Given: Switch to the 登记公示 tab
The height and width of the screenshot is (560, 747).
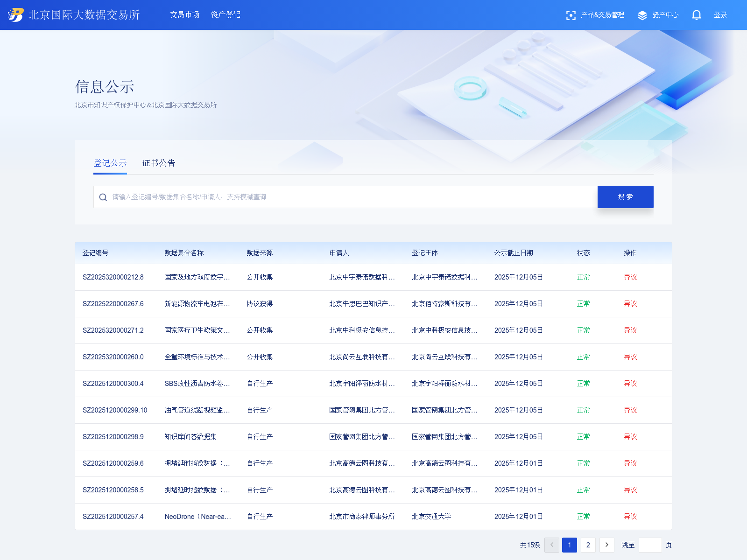Looking at the screenshot, I should click(x=110, y=163).
